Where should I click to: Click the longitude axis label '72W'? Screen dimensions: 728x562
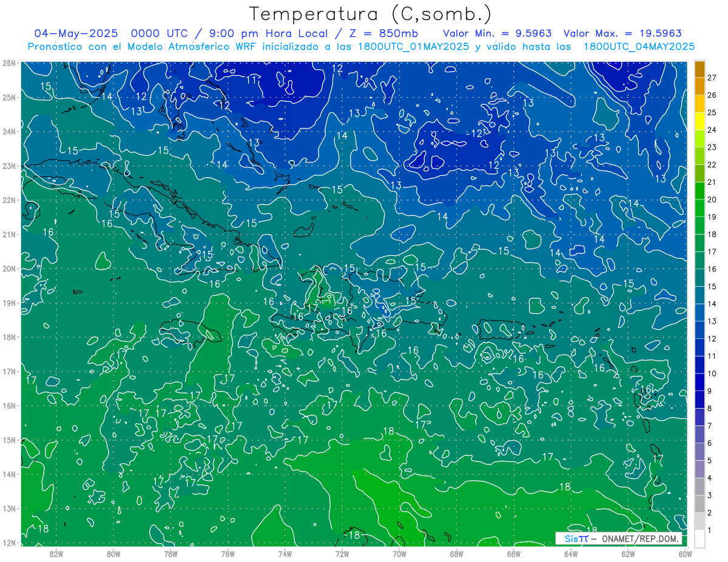point(342,553)
